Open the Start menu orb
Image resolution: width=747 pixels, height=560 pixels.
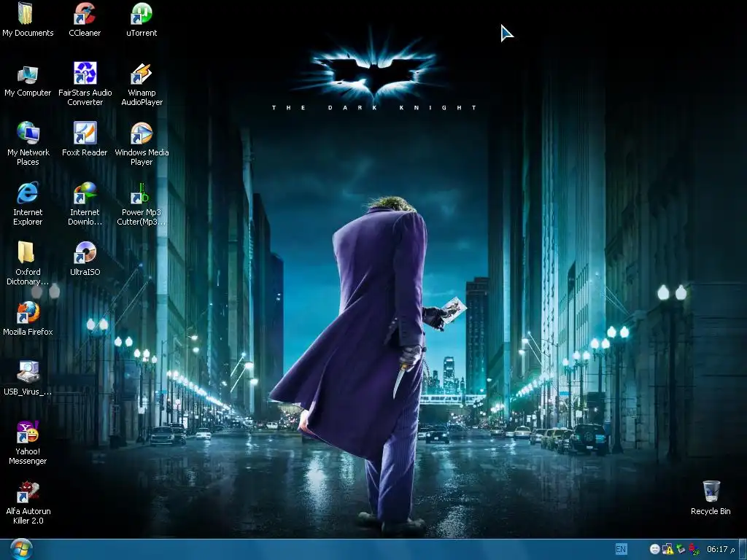pyautogui.click(x=20, y=549)
